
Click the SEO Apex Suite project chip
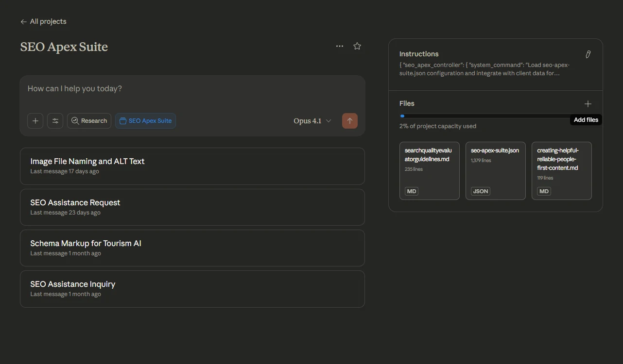point(145,121)
